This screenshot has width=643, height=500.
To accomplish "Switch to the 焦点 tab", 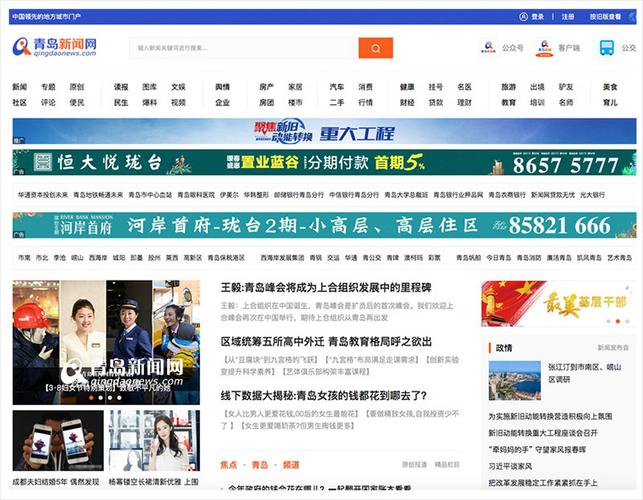I will coord(229,465).
